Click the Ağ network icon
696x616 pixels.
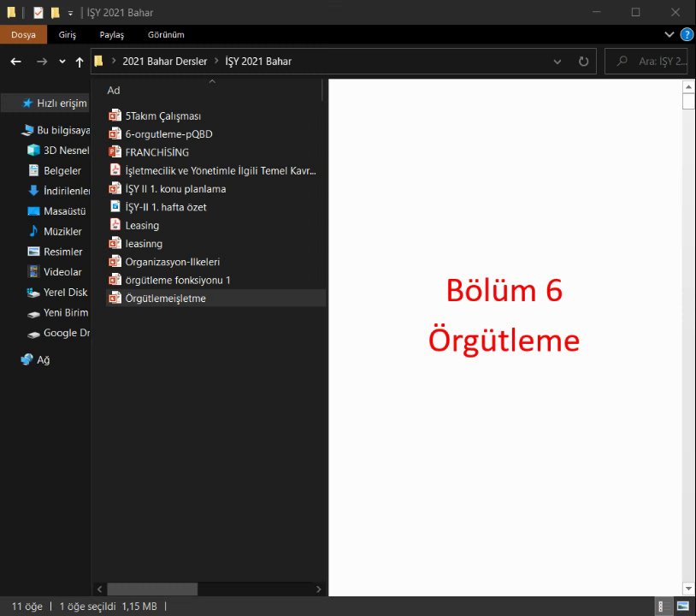tap(27, 358)
